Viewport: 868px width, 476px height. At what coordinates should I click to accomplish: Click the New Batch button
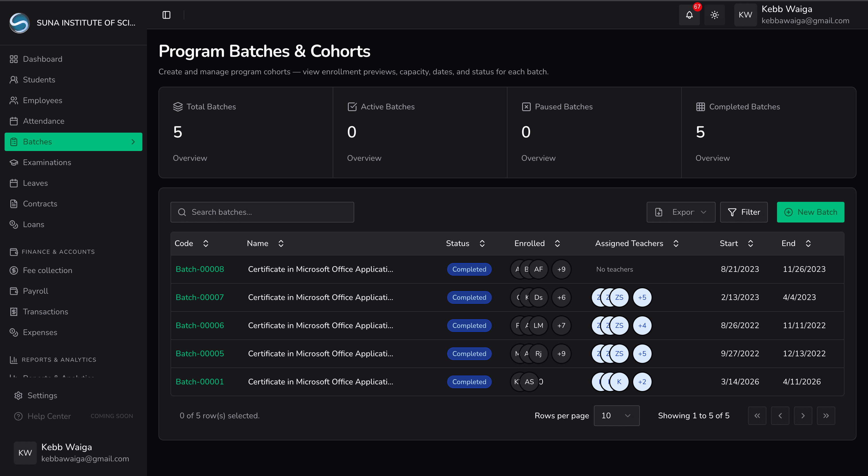[810, 212]
